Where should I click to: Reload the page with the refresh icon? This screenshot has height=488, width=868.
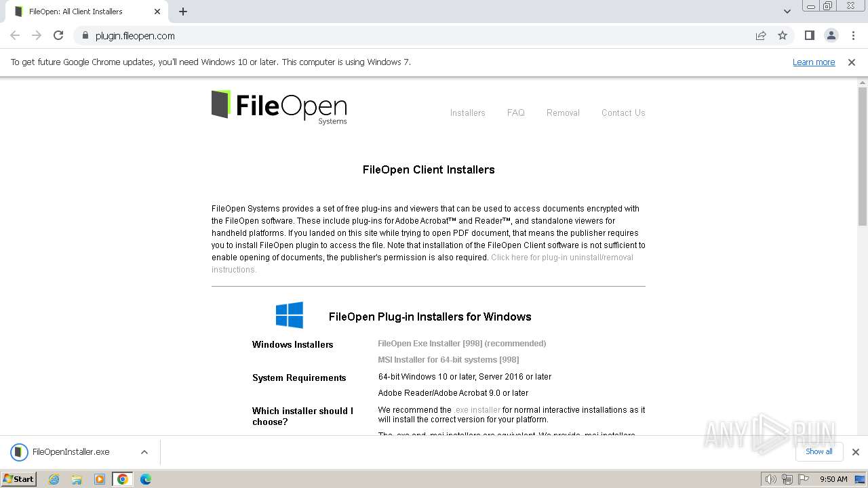58,36
